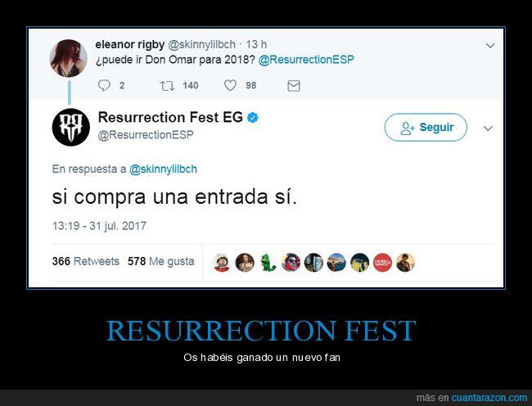
Task: Click the red circular liker avatar
Action: tap(382, 263)
